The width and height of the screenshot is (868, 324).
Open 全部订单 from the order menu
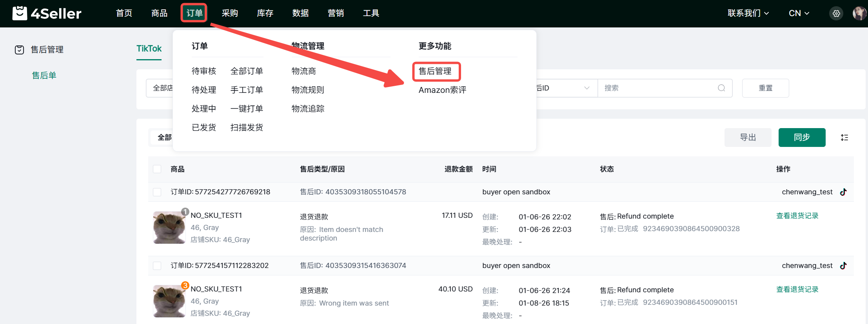247,71
